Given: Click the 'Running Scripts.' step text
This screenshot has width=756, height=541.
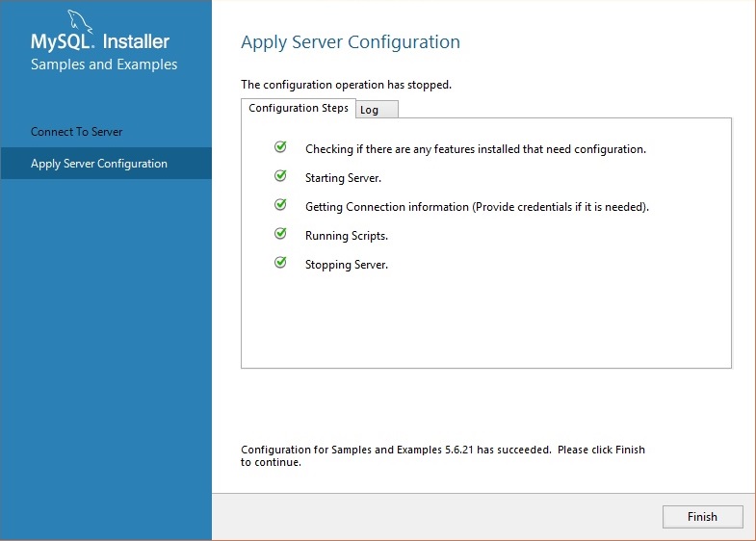Looking at the screenshot, I should click(x=347, y=236).
